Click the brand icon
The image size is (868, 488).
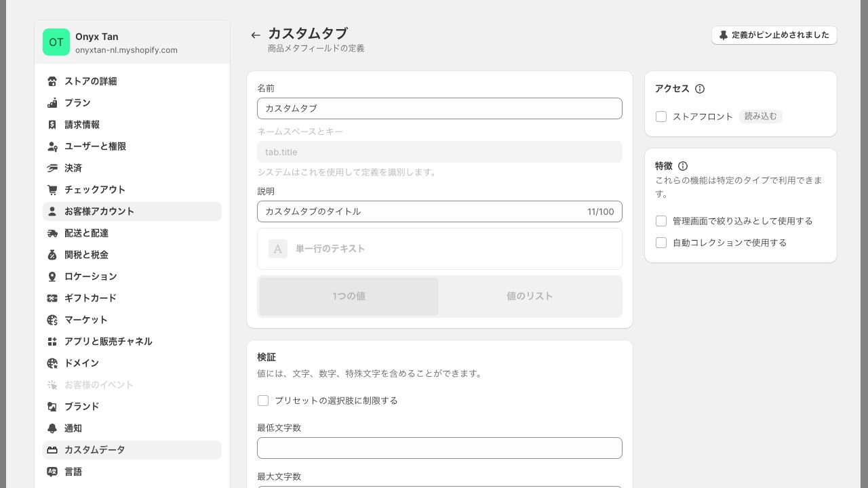click(x=52, y=407)
